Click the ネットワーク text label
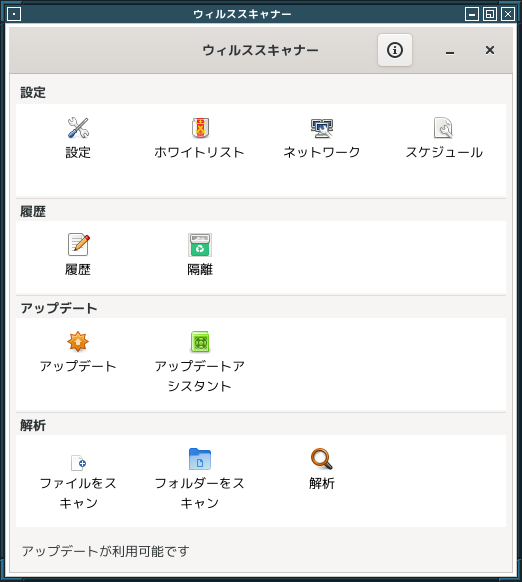 pos(322,152)
